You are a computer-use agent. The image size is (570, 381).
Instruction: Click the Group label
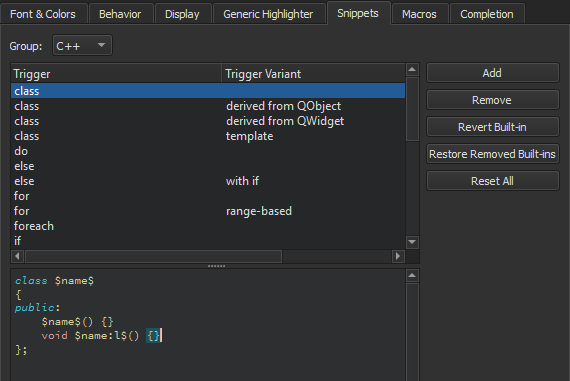coord(26,46)
